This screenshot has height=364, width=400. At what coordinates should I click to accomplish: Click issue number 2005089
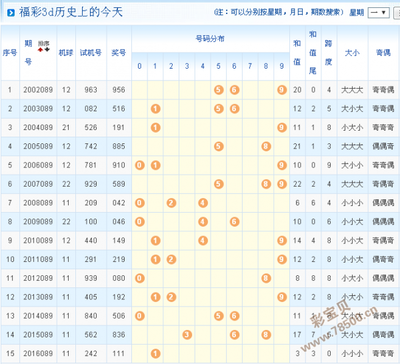point(38,146)
